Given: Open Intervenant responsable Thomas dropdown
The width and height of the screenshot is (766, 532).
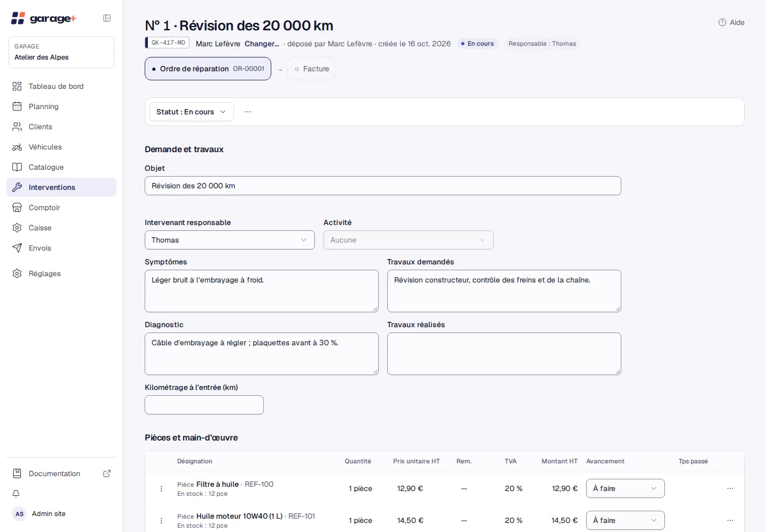Looking at the screenshot, I should pyautogui.click(x=230, y=240).
